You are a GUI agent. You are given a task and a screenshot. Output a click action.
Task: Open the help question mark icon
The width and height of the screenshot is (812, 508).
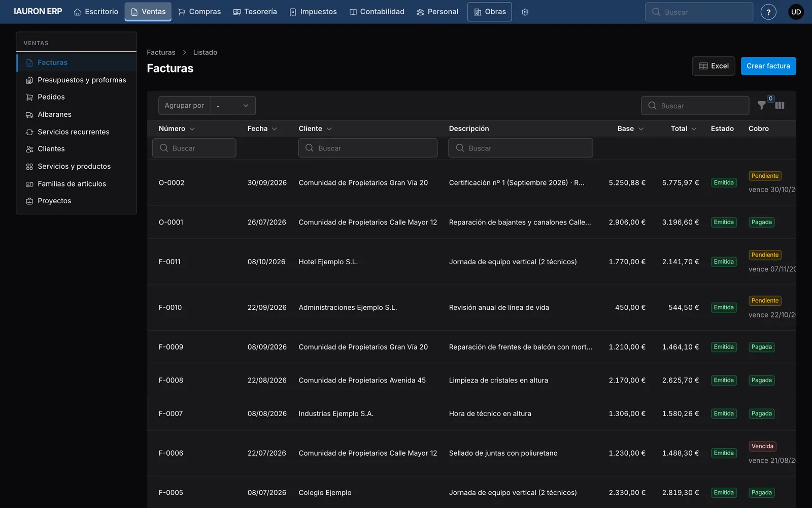click(x=768, y=12)
